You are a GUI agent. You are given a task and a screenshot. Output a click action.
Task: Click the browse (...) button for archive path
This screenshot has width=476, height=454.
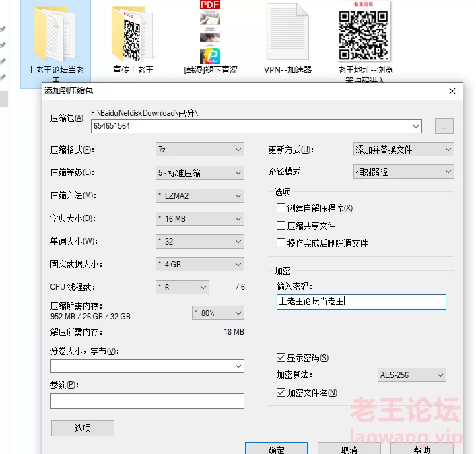(444, 126)
